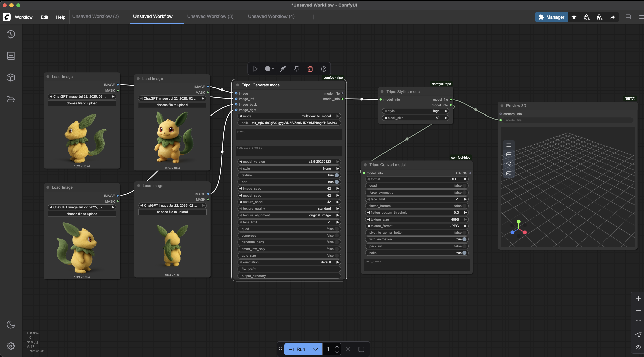Open the settings gear icon
644x357 pixels.
tap(11, 346)
